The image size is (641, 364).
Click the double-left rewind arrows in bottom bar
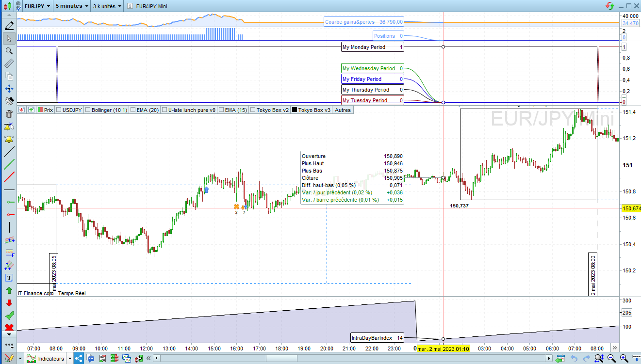point(149,359)
